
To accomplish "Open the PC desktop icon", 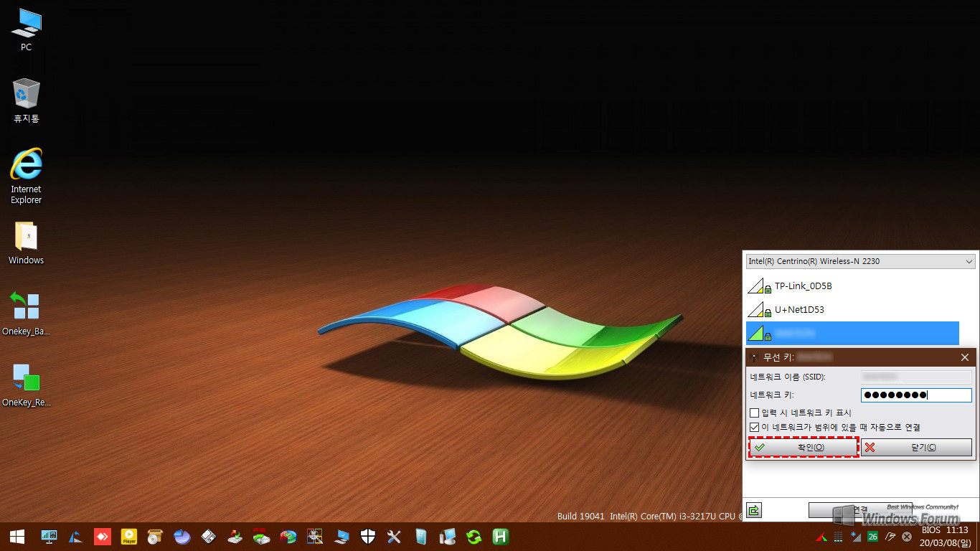I will 26,30.
